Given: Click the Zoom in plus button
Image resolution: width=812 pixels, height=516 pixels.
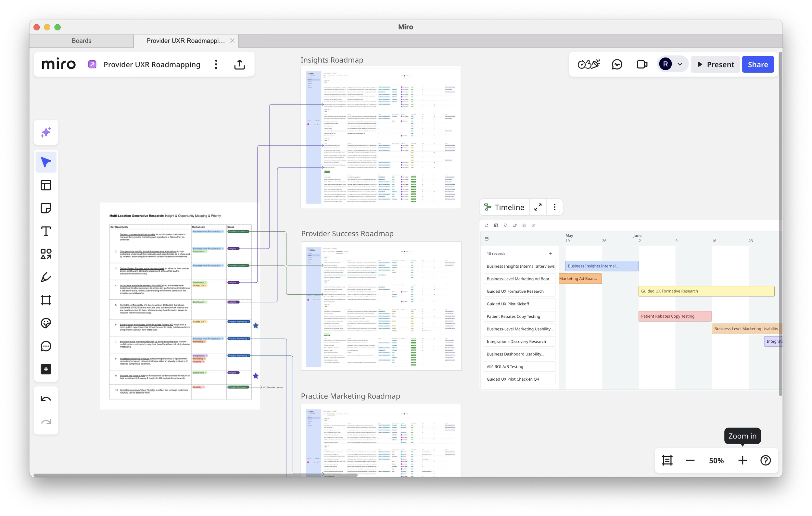Looking at the screenshot, I should [x=742, y=461].
